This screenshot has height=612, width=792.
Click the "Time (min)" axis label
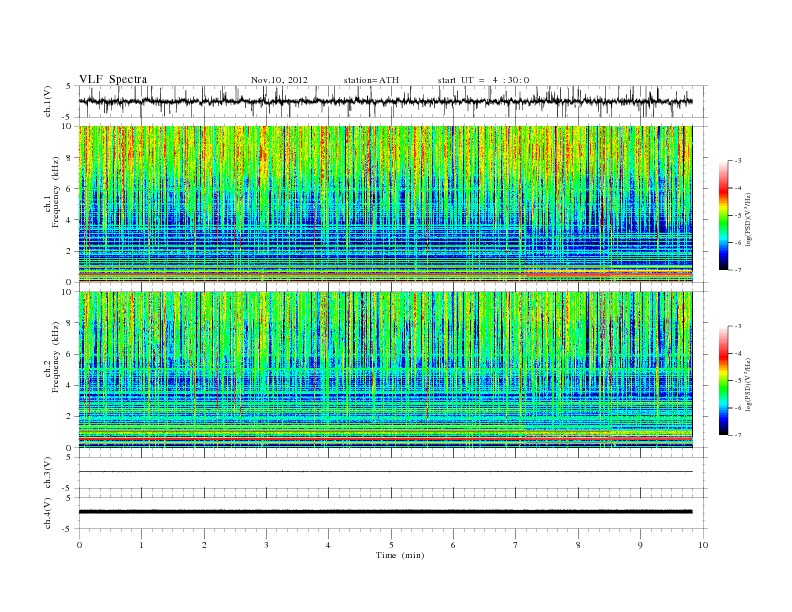point(400,555)
